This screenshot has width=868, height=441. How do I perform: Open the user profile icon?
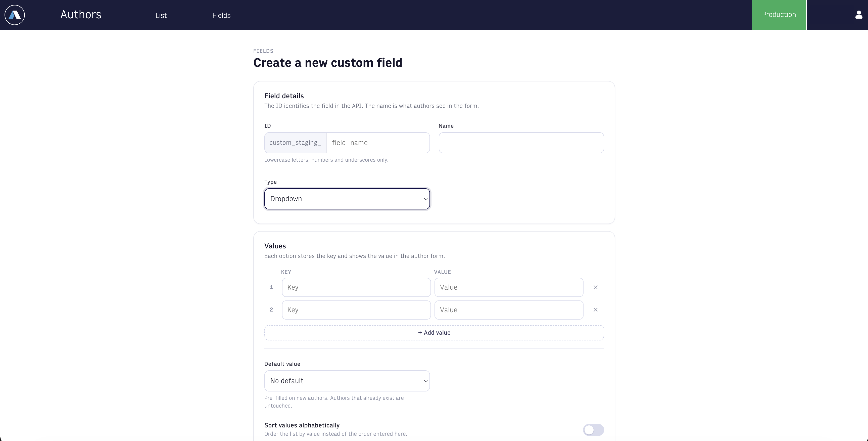click(858, 15)
